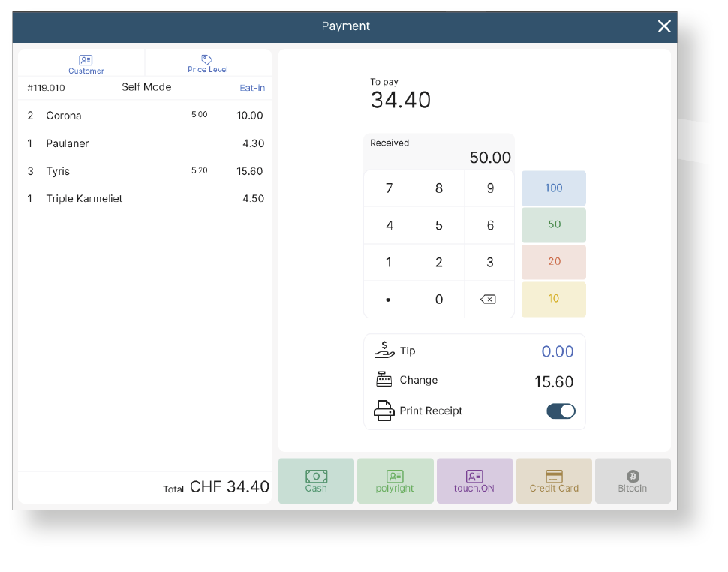The height and width of the screenshot is (572, 728).
Task: Click the Eat-in order type link
Action: pos(252,88)
